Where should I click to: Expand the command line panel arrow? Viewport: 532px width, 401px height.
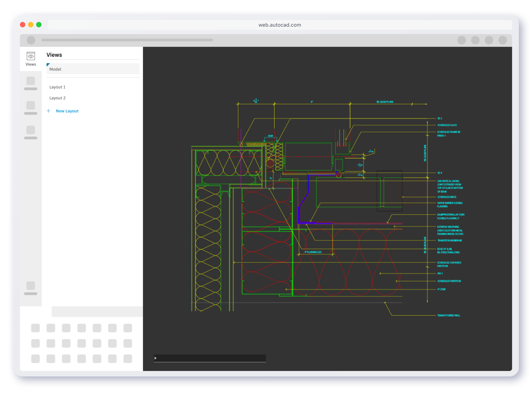coord(156,358)
